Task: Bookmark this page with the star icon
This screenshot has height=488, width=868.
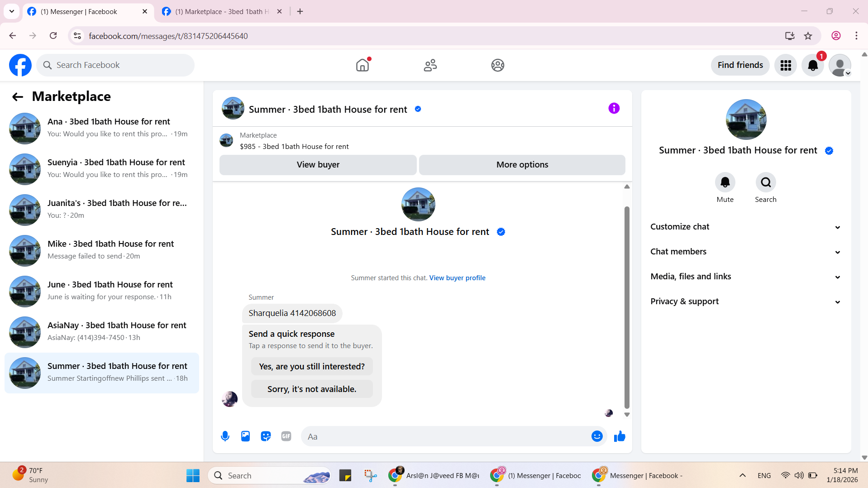Action: [808, 36]
